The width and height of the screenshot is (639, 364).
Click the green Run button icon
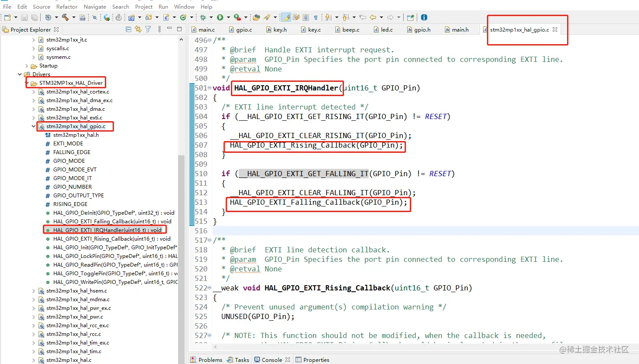(220, 17)
